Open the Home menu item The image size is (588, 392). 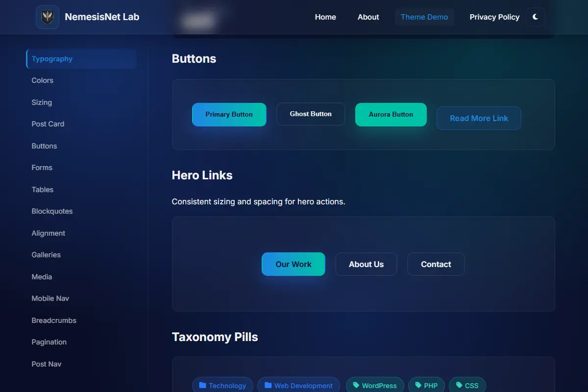(x=325, y=17)
